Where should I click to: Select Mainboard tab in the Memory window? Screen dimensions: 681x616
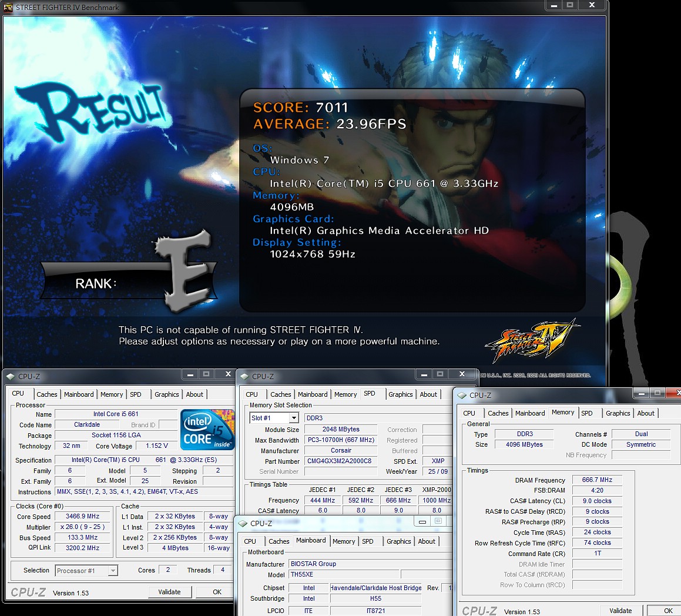(x=530, y=413)
